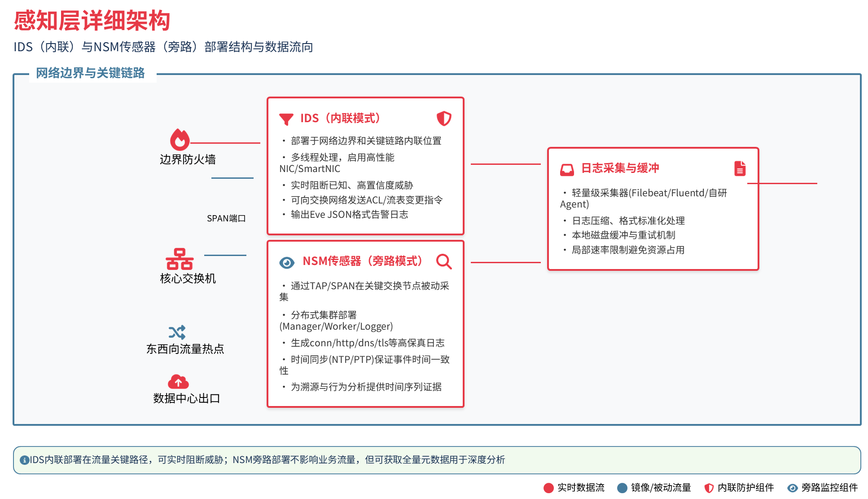This screenshot has width=868, height=499.
Task: Click the shield icon on the IDS card
Action: (x=443, y=118)
